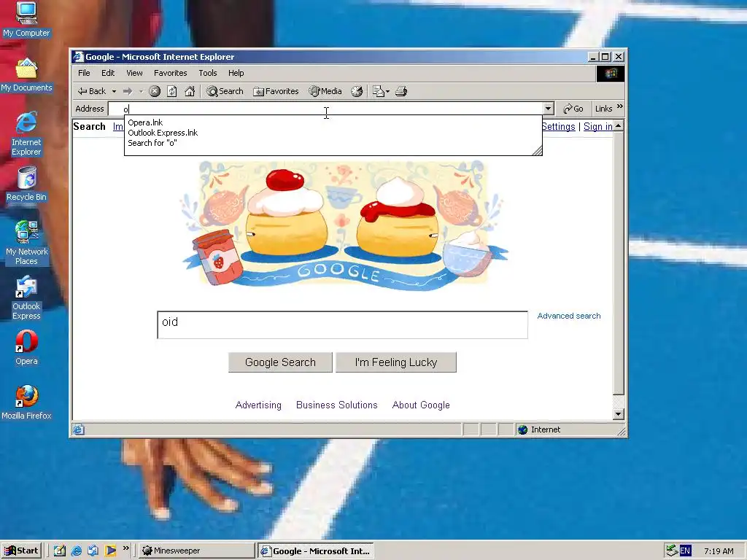Expand the Address bar dropdown arrow

549,109
